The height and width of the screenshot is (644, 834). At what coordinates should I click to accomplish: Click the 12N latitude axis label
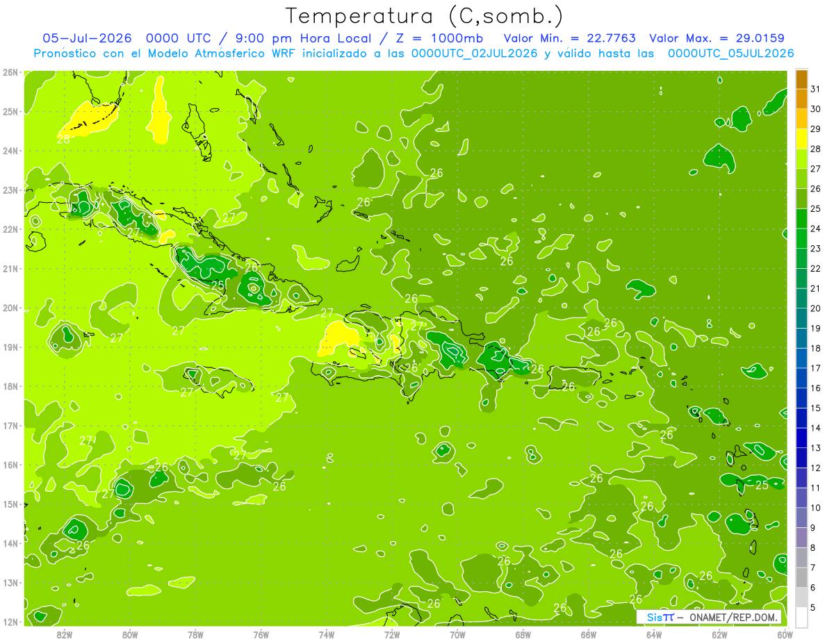tap(10, 622)
